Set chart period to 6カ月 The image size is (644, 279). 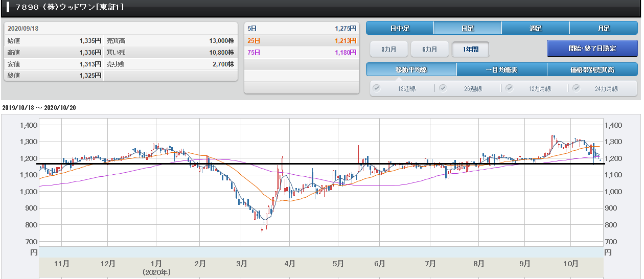(x=430, y=49)
